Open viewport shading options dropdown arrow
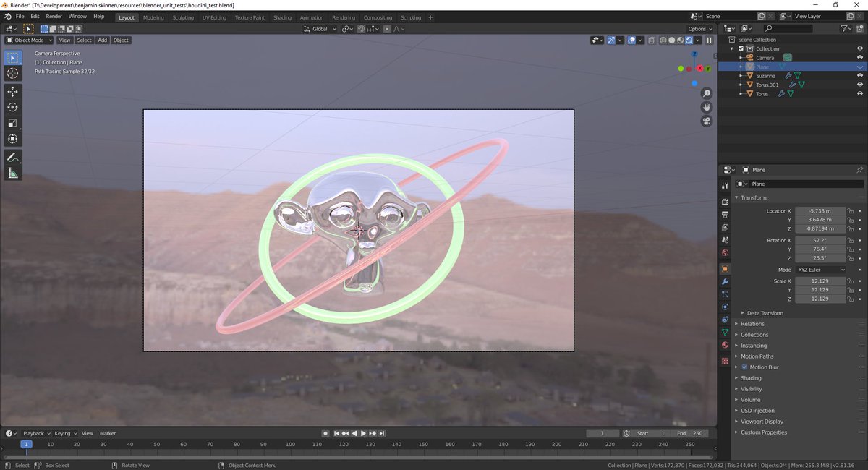 pos(698,40)
